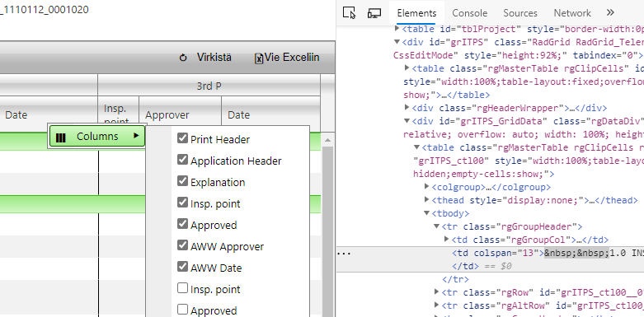Collapse the tbody element node
644x317 pixels.
(427, 213)
